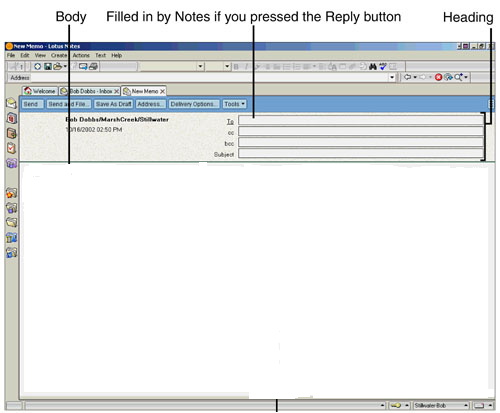Click the open-folder icon in toolbar

click(58, 67)
